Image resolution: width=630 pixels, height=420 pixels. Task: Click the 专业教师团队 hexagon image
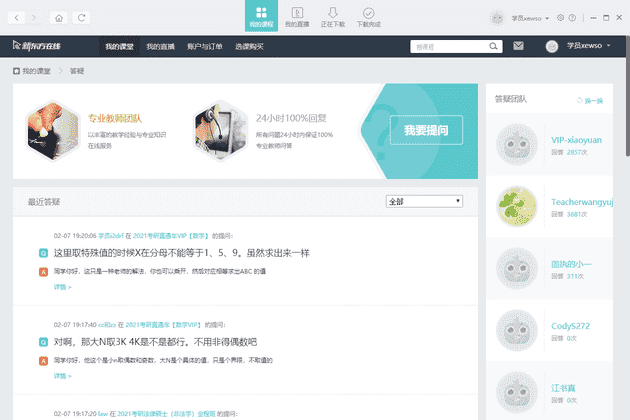click(x=53, y=131)
